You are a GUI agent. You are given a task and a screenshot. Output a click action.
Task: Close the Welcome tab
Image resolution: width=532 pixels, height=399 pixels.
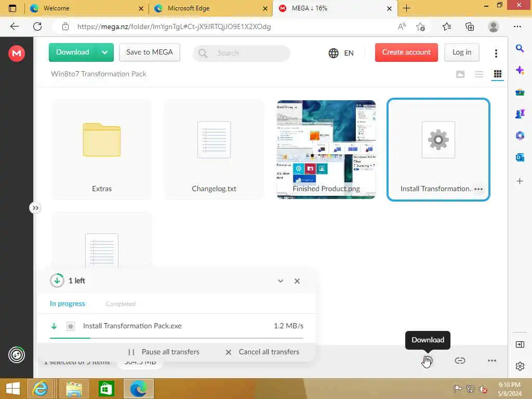pyautogui.click(x=141, y=8)
